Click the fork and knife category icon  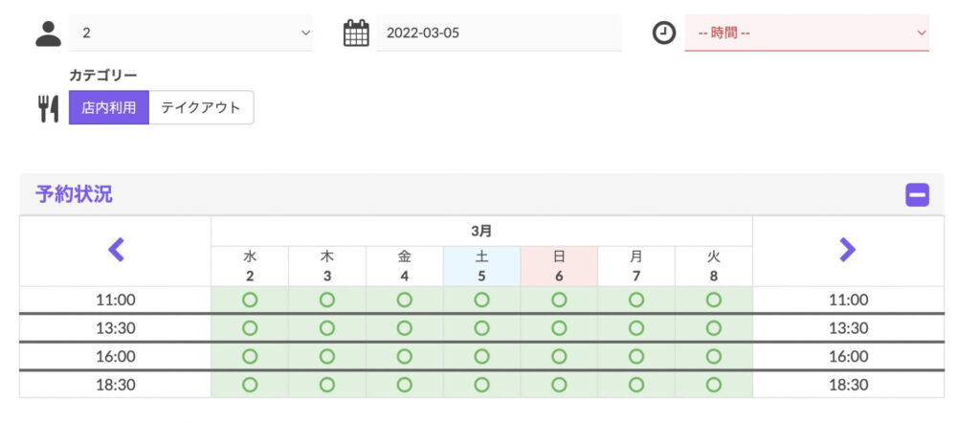tap(48, 108)
